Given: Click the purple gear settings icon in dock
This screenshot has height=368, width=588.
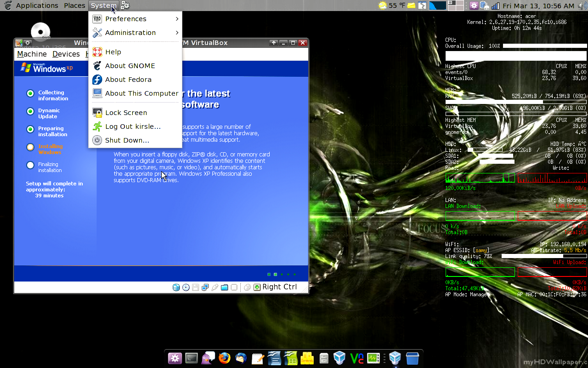Looking at the screenshot, I should pyautogui.click(x=175, y=358).
